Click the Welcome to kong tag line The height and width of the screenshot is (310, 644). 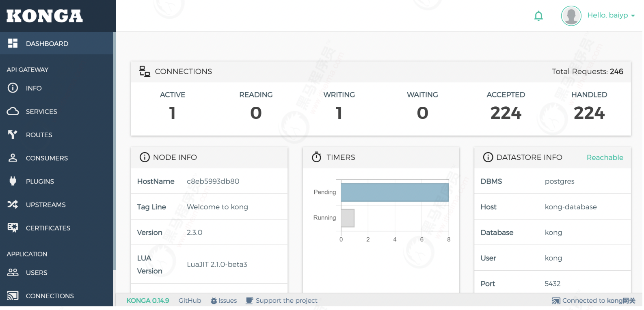coord(217,207)
